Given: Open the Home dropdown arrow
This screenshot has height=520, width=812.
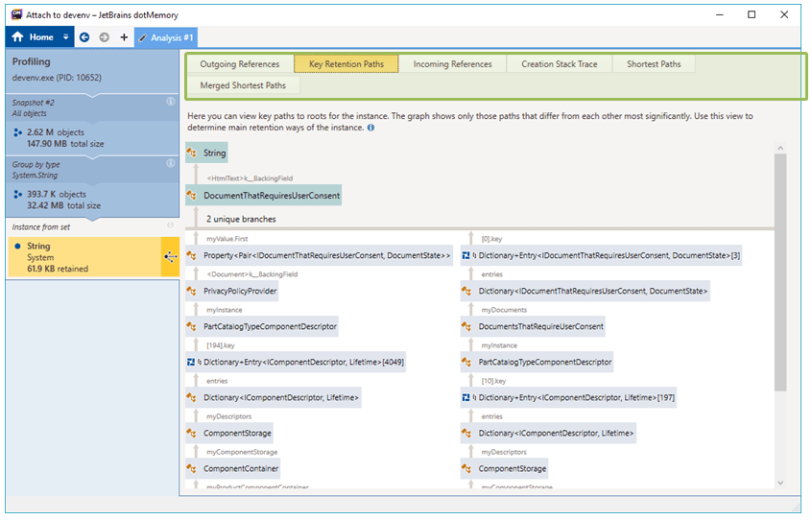Looking at the screenshot, I should tap(65, 37).
